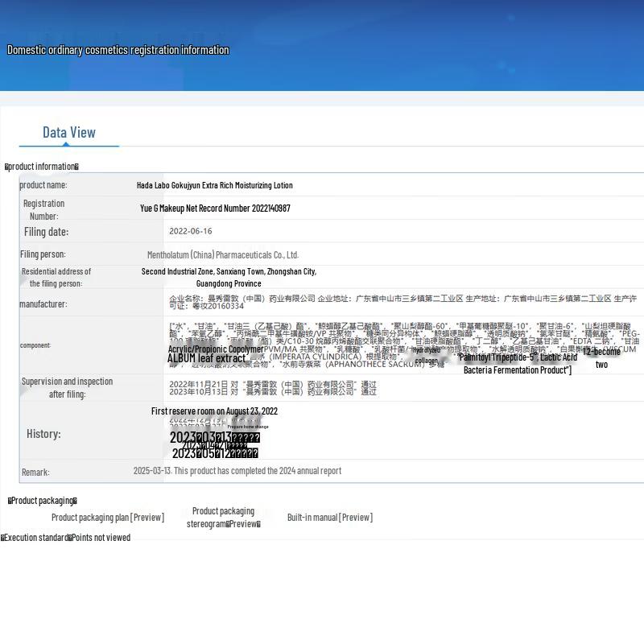Click filing date value 2022-06-16
644x644 pixels.
click(x=191, y=231)
